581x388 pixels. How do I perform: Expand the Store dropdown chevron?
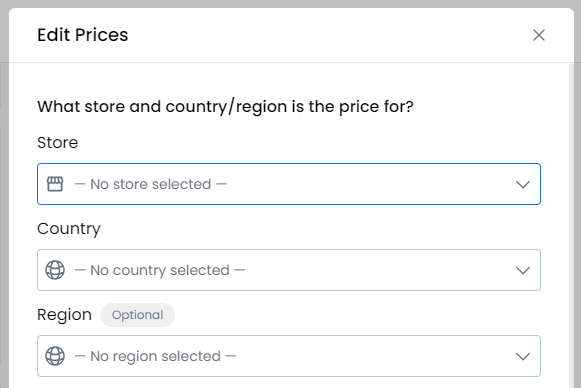pyautogui.click(x=523, y=184)
